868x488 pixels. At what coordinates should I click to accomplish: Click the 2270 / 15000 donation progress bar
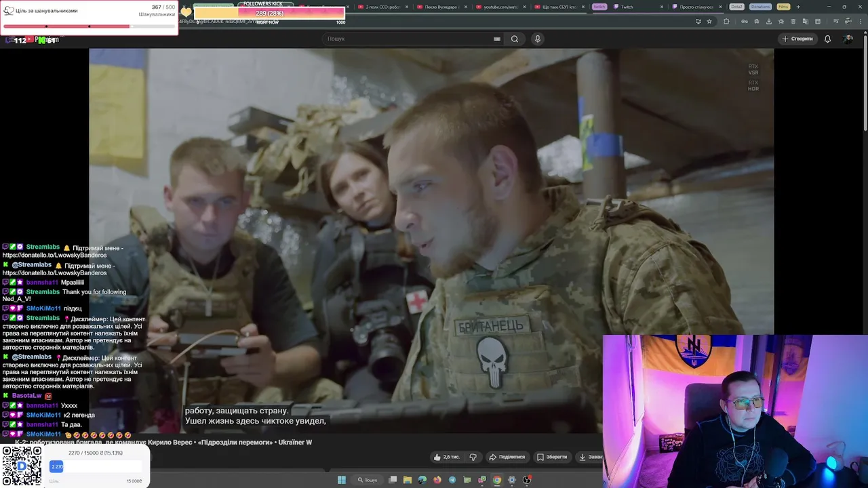coord(95,466)
